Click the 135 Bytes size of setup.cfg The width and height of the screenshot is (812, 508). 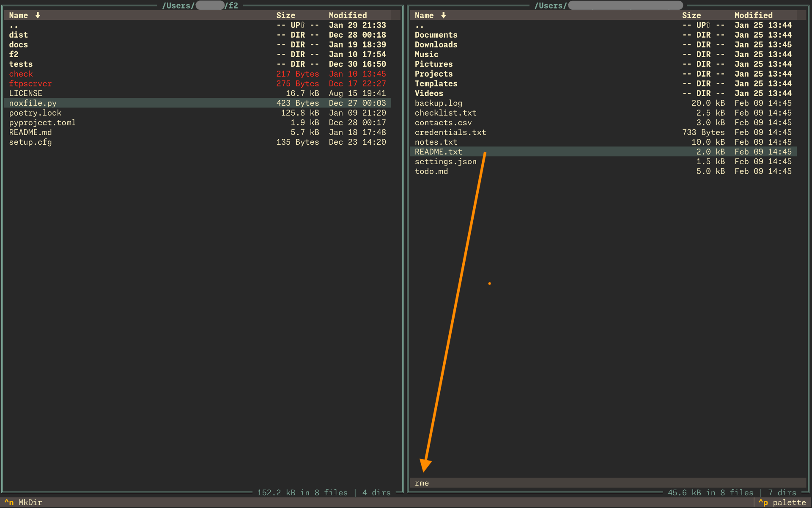coord(298,142)
